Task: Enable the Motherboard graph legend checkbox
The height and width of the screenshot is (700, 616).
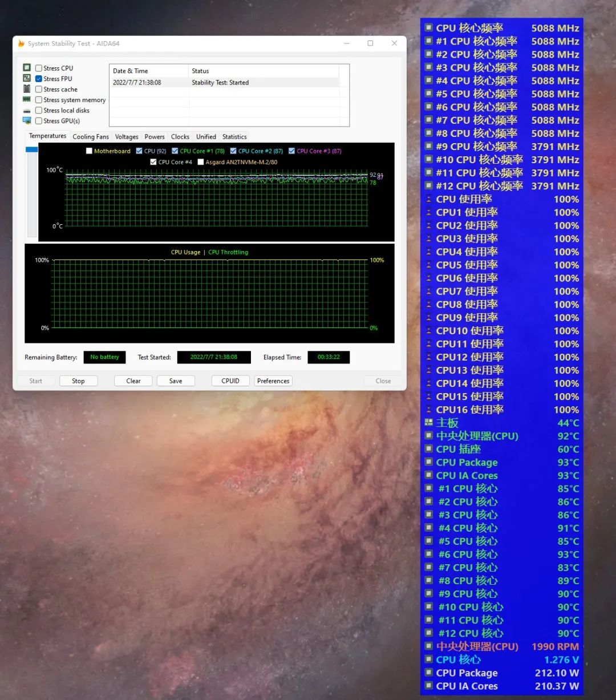Action: coord(90,151)
